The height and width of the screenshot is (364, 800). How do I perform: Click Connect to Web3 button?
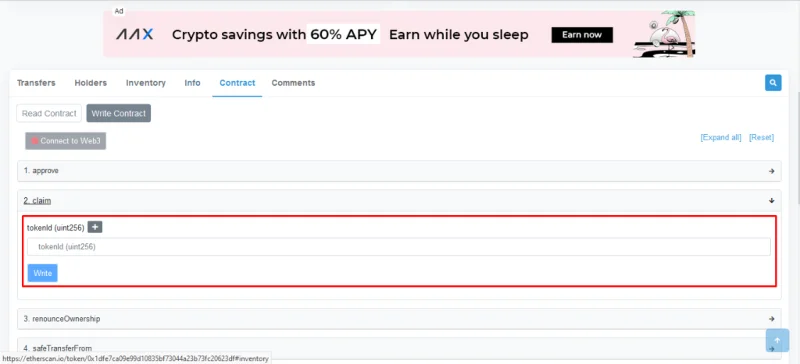(66, 141)
